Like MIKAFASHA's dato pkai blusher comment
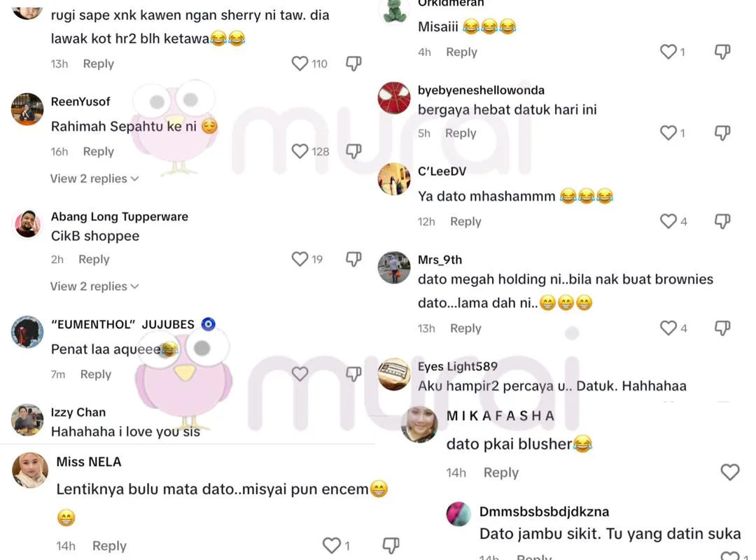This screenshot has height=560, width=756. point(730,472)
